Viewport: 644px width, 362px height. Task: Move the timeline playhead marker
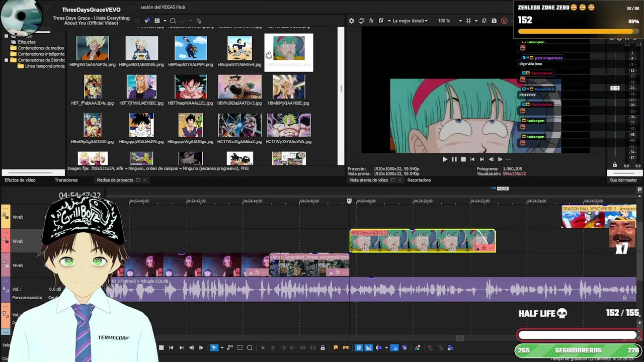click(x=349, y=201)
